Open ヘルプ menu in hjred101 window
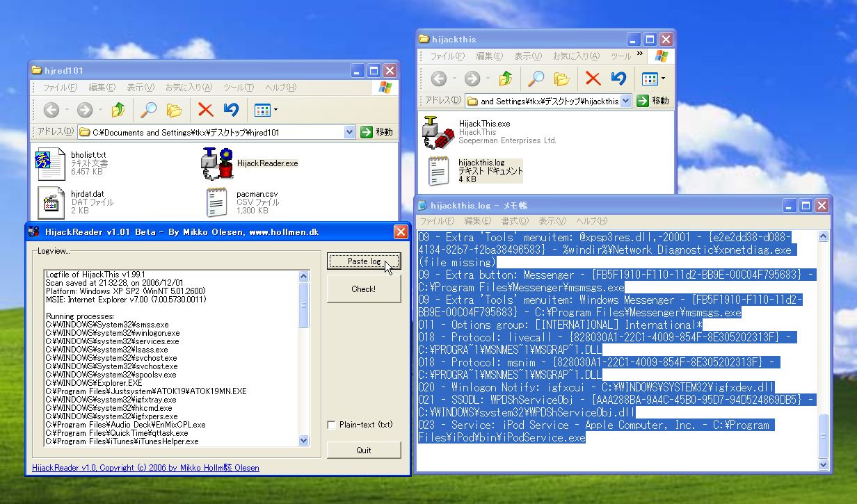The image size is (857, 504). (280, 88)
